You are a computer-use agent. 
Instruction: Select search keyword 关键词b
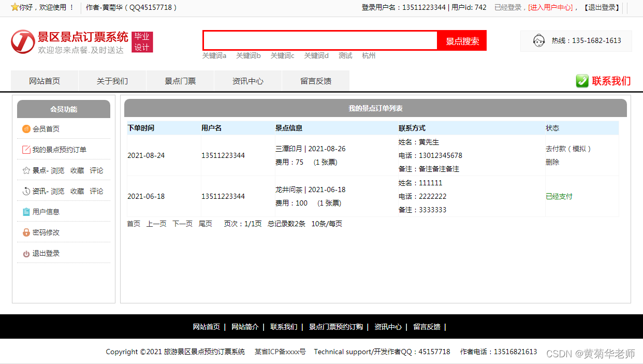tap(249, 55)
